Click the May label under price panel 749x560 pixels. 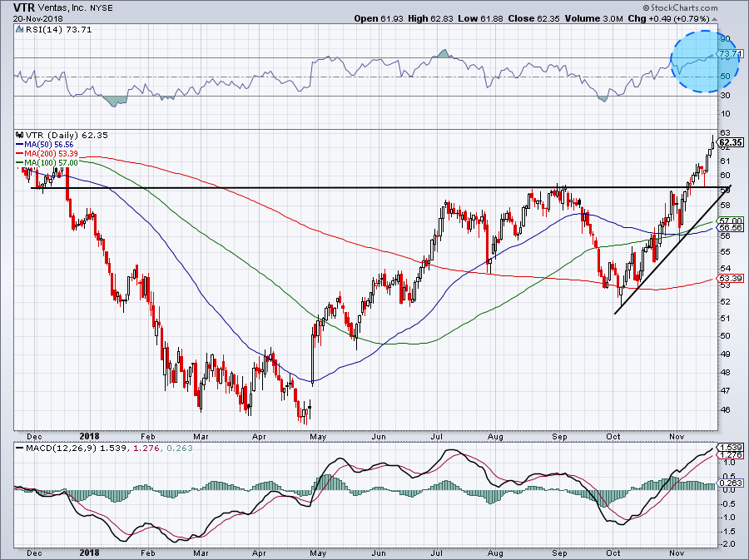(x=318, y=436)
